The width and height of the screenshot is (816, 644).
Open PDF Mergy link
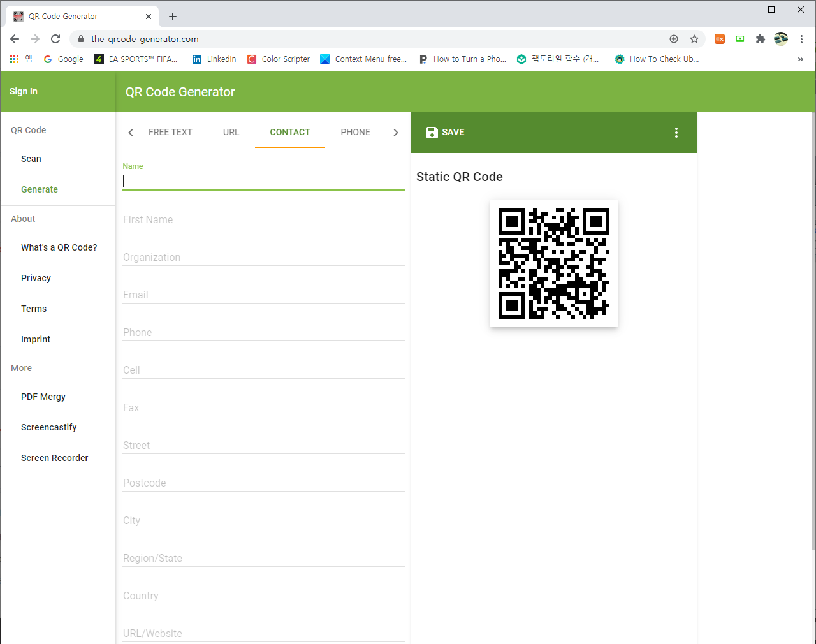coord(43,397)
